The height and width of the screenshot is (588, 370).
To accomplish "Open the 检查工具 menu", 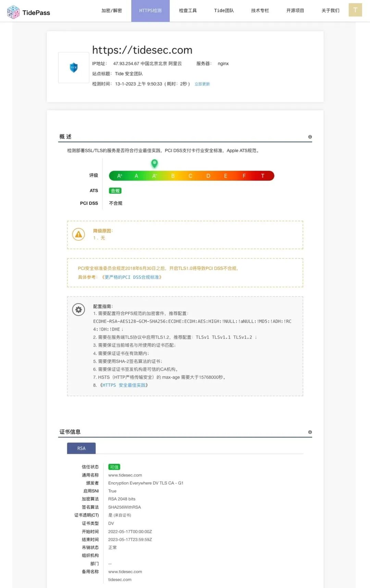I will tap(188, 11).
